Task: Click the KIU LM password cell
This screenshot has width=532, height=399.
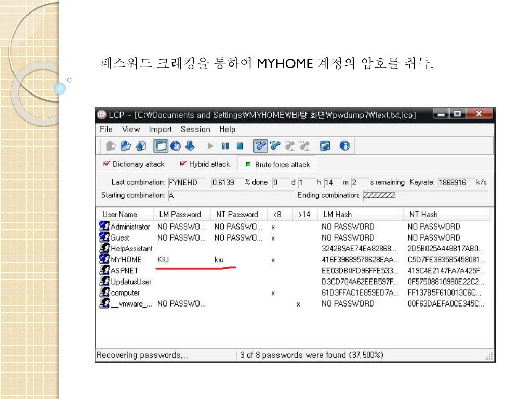Action: [163, 260]
